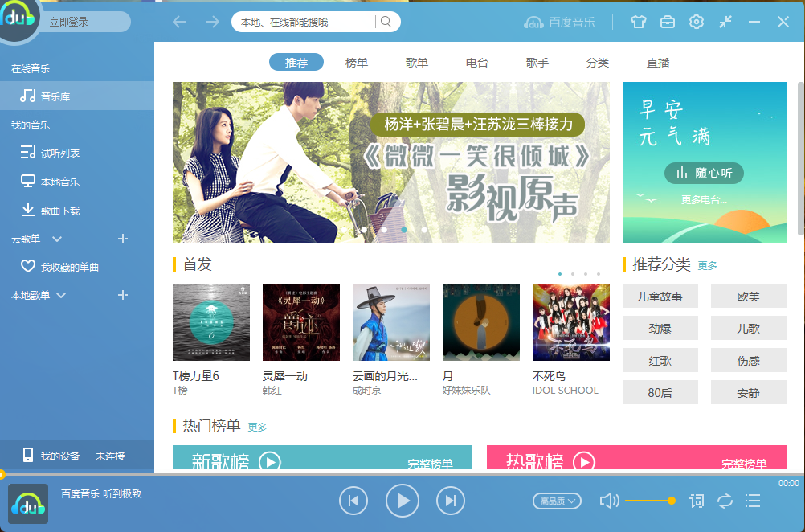805x532 pixels.
Task: Mute the volume speaker icon
Action: click(x=609, y=501)
